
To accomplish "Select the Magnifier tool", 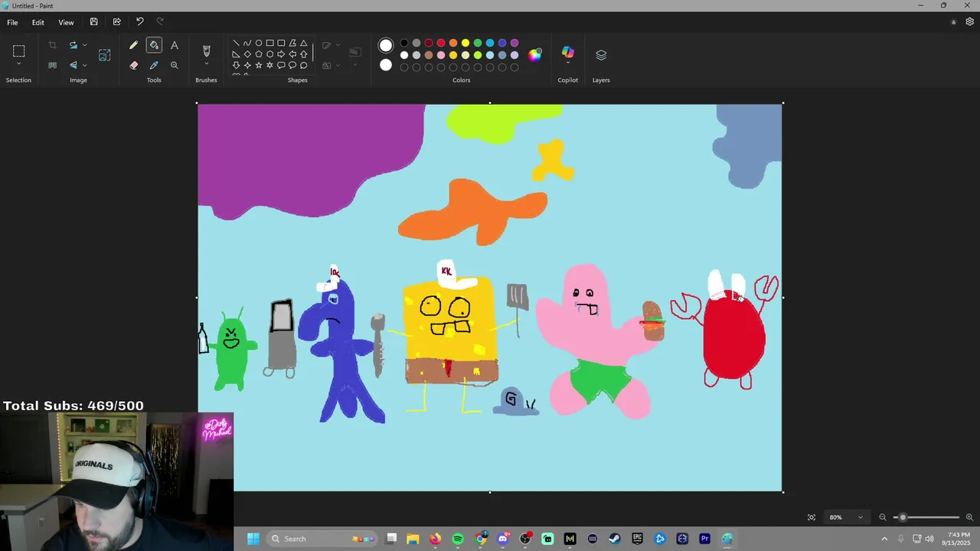I will (x=175, y=65).
